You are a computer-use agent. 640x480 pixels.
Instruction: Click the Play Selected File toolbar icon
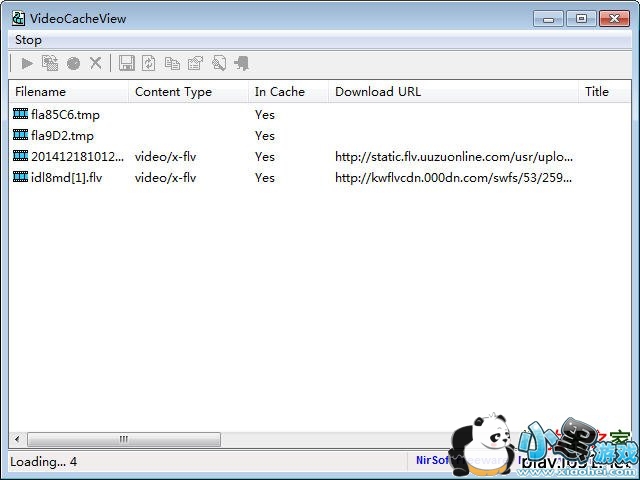(27, 64)
